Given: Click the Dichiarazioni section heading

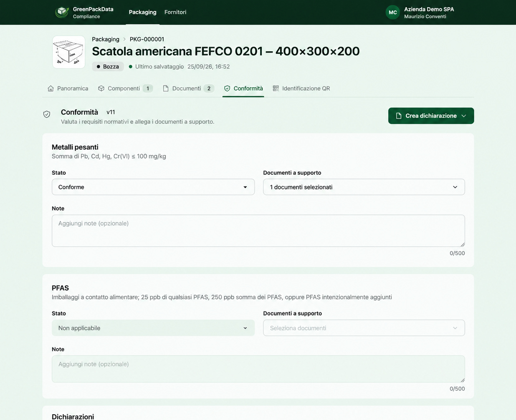Looking at the screenshot, I should 73,416.
